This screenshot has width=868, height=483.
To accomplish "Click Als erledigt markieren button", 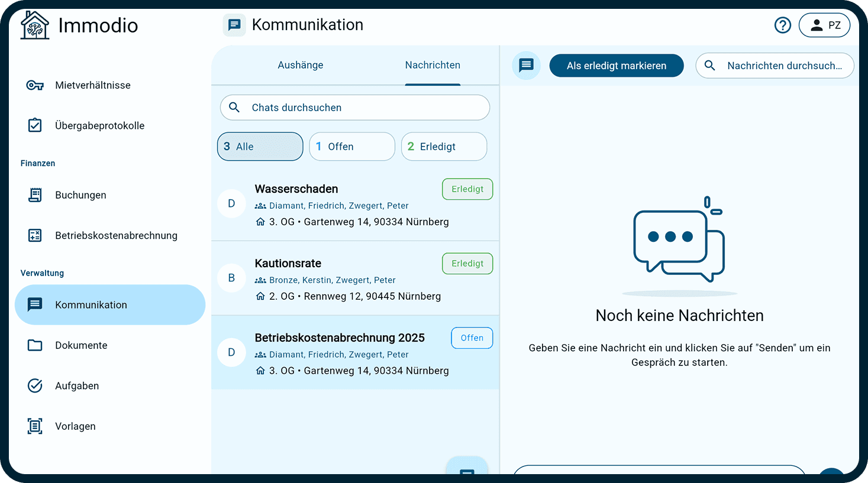I will pos(617,66).
